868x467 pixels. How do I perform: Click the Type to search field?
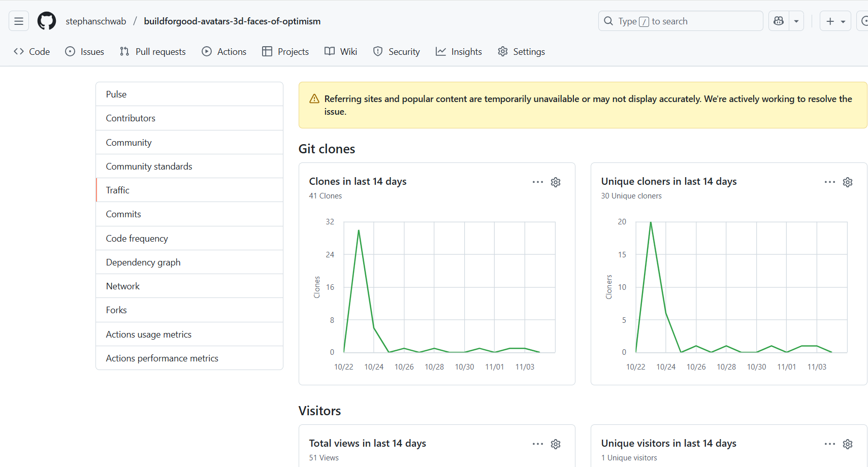(x=681, y=21)
